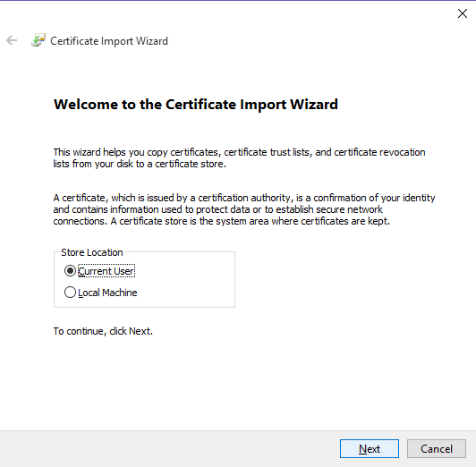476x467 pixels.
Task: Select the Local Machine radio circle
Action: click(x=70, y=293)
